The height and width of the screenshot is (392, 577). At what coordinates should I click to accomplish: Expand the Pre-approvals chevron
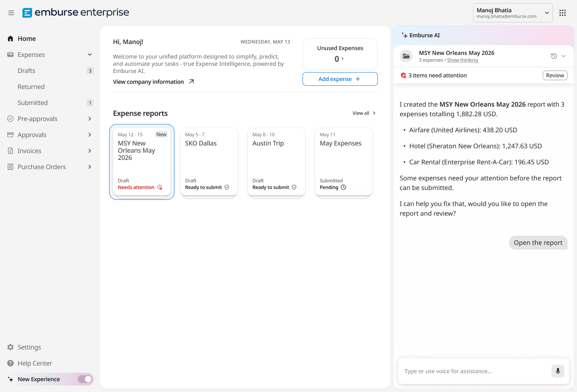pos(90,119)
